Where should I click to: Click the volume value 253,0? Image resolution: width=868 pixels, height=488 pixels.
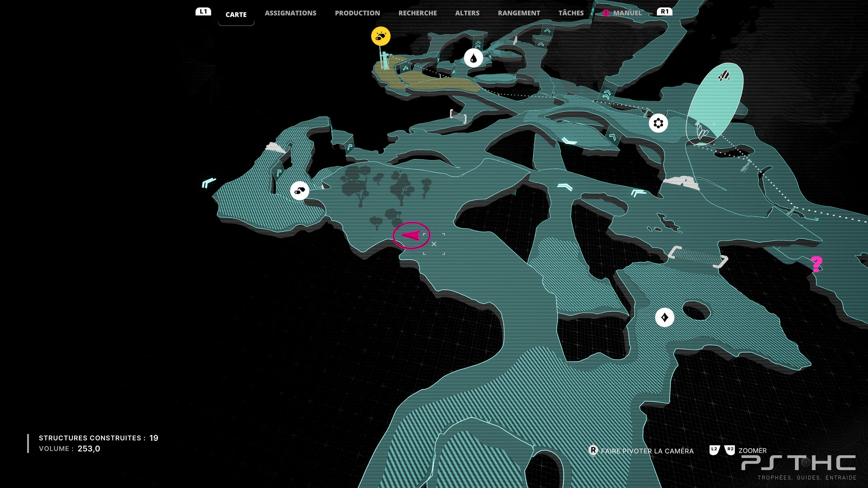[89, 449]
